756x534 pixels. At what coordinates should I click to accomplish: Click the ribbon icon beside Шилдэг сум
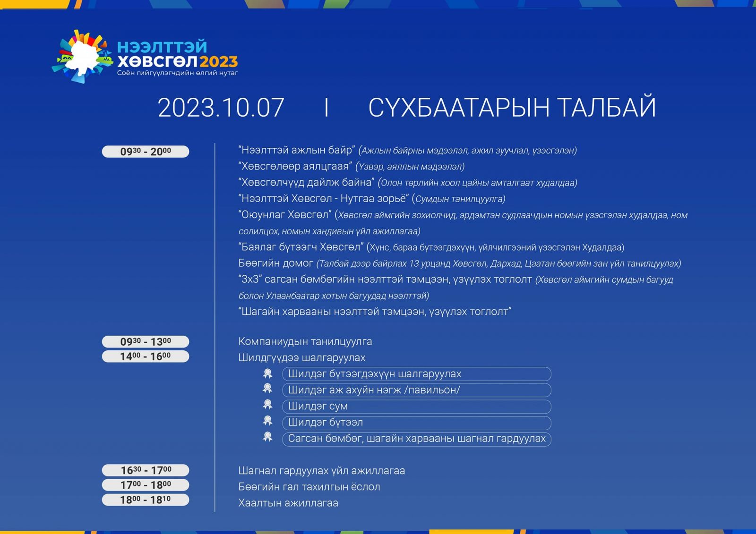[267, 405]
